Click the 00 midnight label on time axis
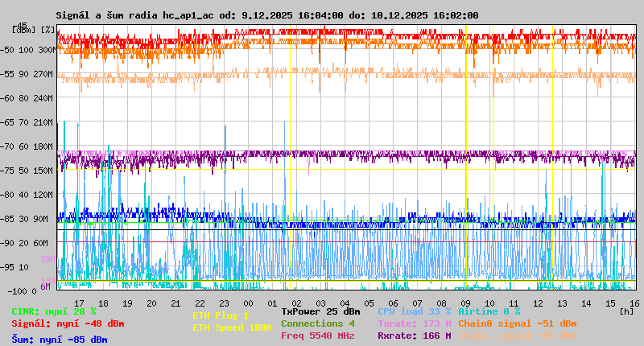Screen dimensions: 644x346 (249, 303)
